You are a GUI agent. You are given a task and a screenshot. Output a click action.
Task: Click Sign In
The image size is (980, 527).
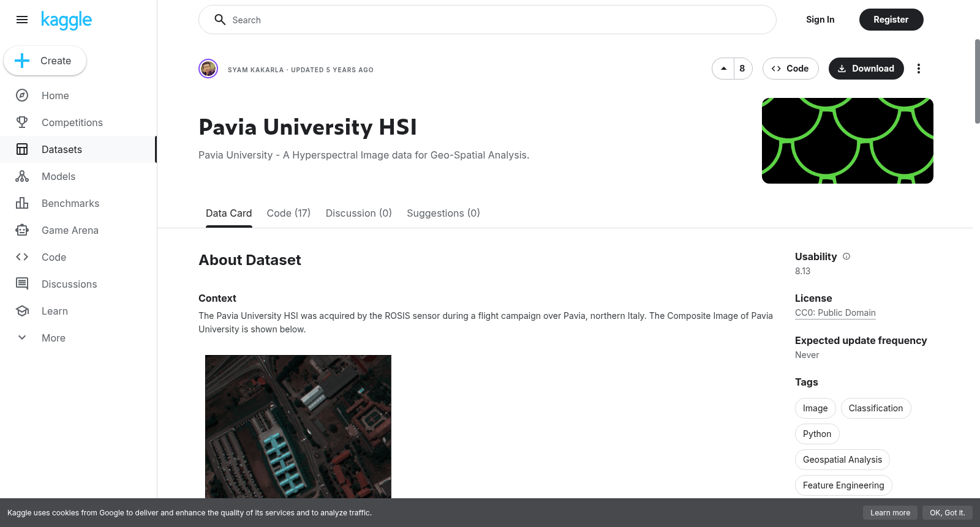tap(820, 20)
